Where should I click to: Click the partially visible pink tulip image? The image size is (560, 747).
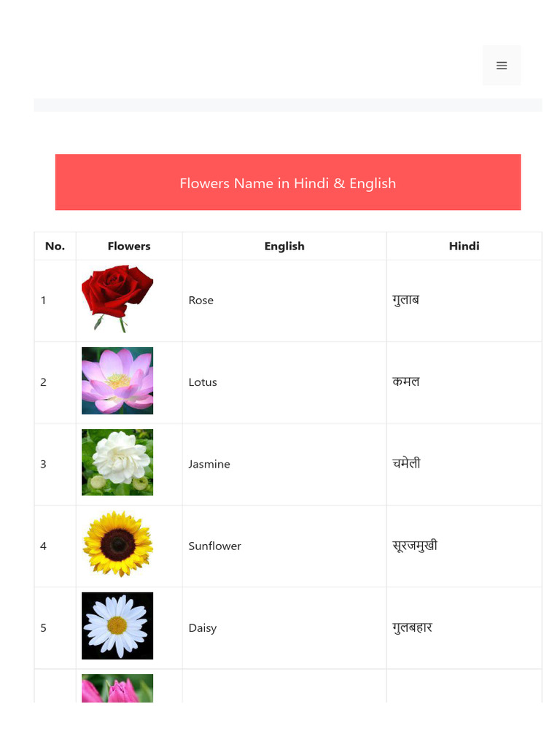[x=117, y=688]
